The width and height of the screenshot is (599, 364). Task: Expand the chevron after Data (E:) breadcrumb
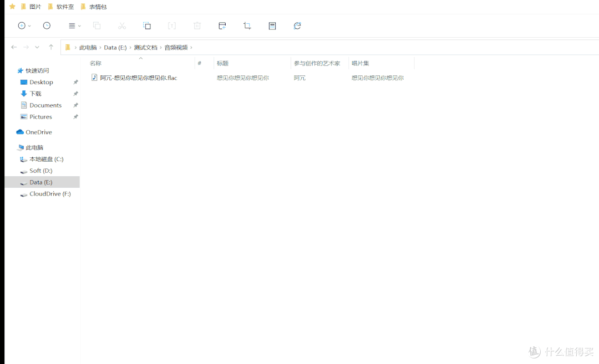point(130,47)
